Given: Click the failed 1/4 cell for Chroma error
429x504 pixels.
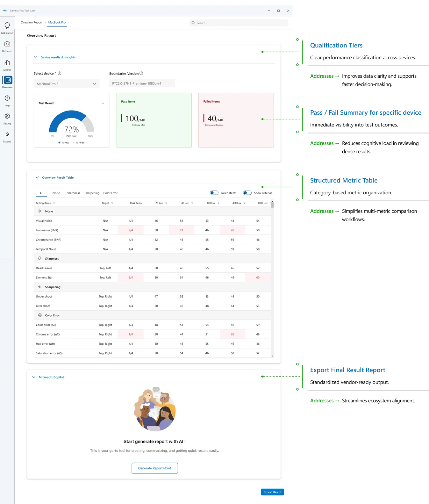Looking at the screenshot, I should (x=131, y=335).
